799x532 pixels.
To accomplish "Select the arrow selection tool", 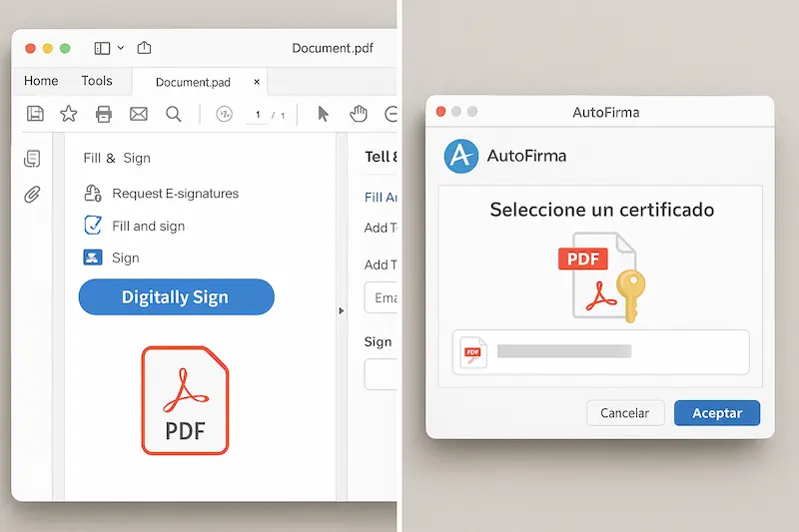I will point(323,114).
